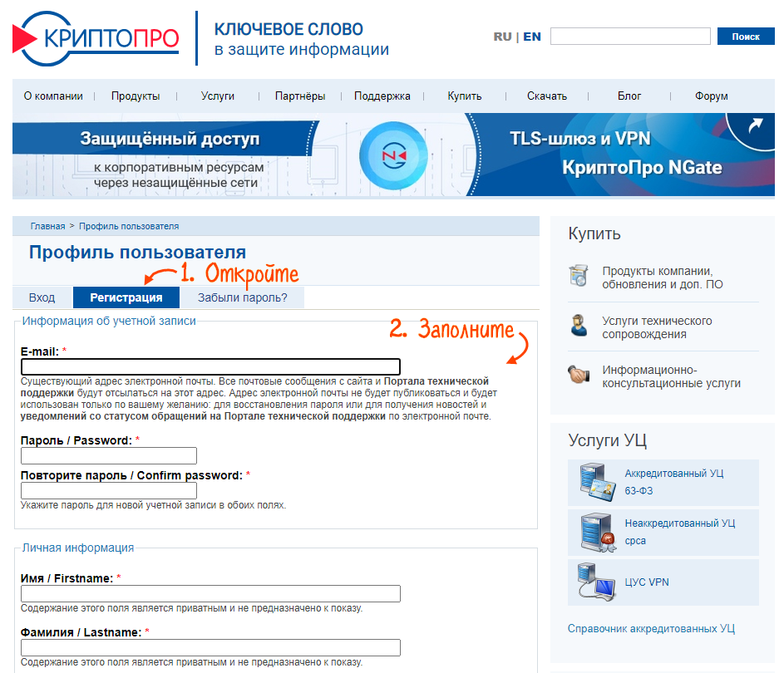The width and height of the screenshot is (784, 673).
Task: Open the Форум menu item
Action: pyautogui.click(x=711, y=96)
